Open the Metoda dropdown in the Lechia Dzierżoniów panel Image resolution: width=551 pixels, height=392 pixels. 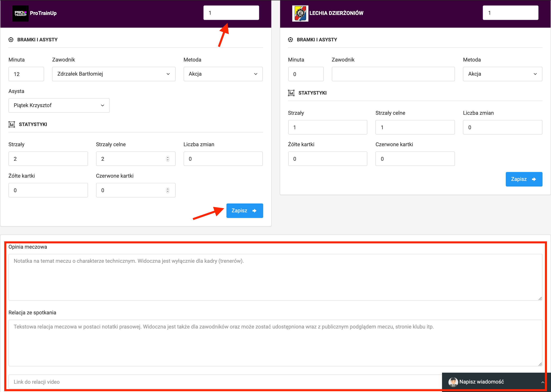click(x=502, y=74)
